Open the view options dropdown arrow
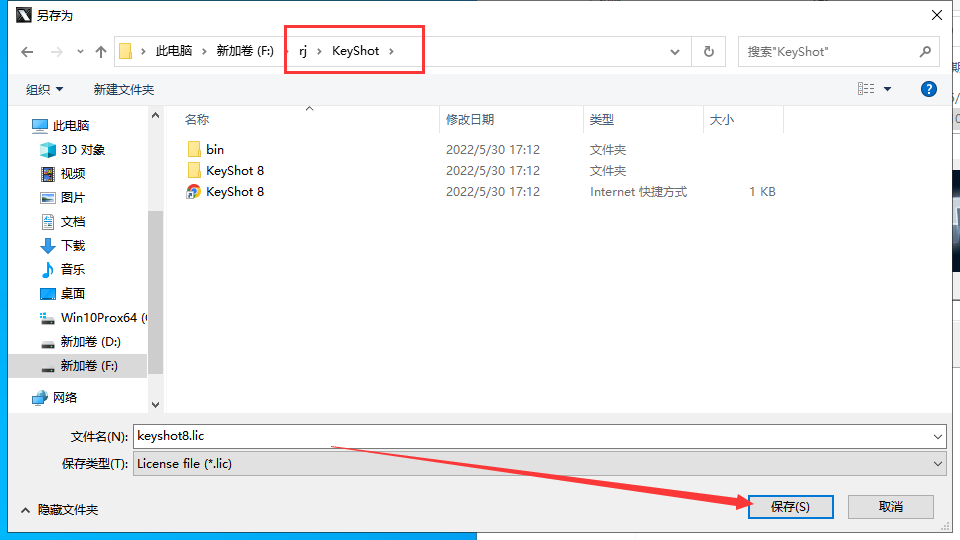The width and height of the screenshot is (960, 540). click(x=887, y=89)
